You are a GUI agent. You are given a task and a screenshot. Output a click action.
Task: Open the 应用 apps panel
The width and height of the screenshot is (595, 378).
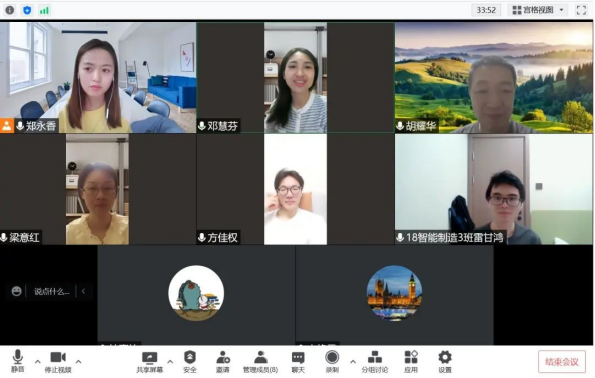(411, 362)
